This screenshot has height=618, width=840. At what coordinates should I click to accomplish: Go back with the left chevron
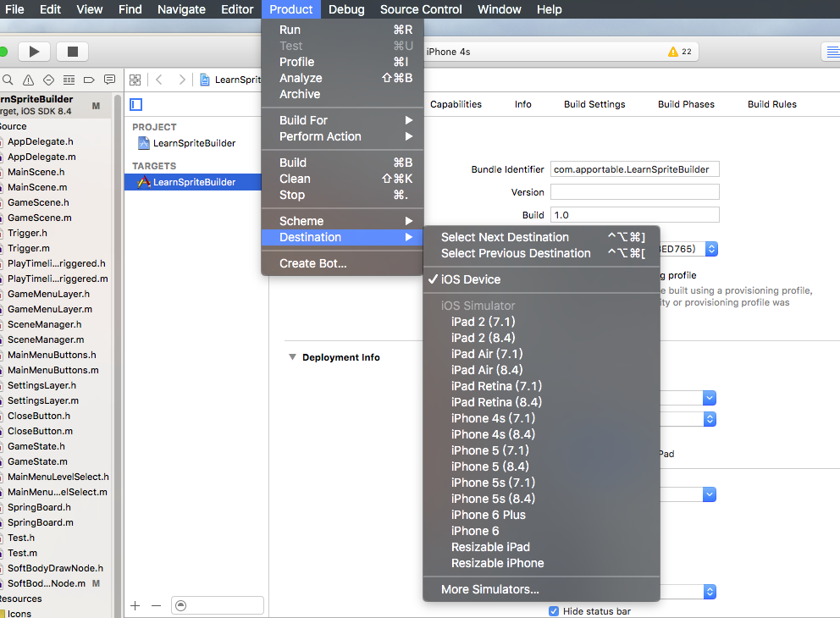(x=159, y=80)
